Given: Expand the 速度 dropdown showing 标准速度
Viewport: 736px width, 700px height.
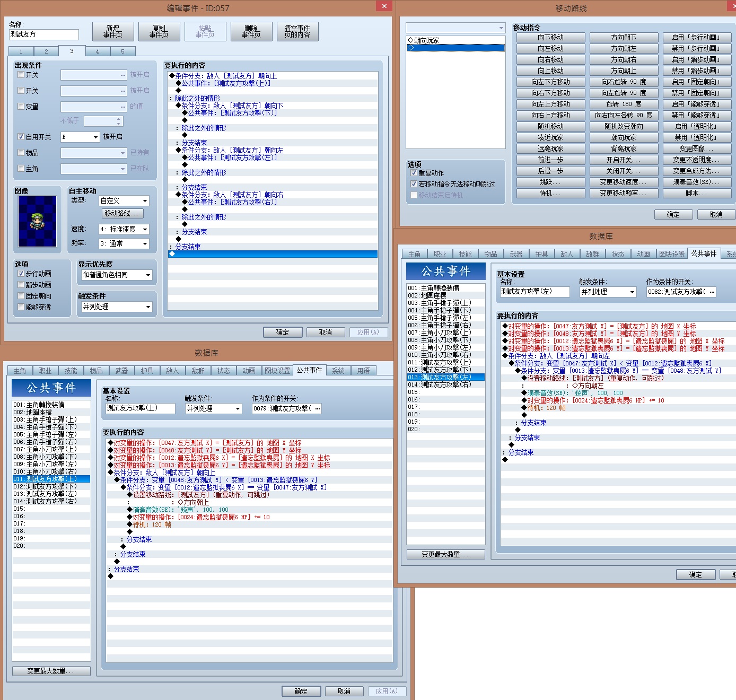Looking at the screenshot, I should (124, 229).
